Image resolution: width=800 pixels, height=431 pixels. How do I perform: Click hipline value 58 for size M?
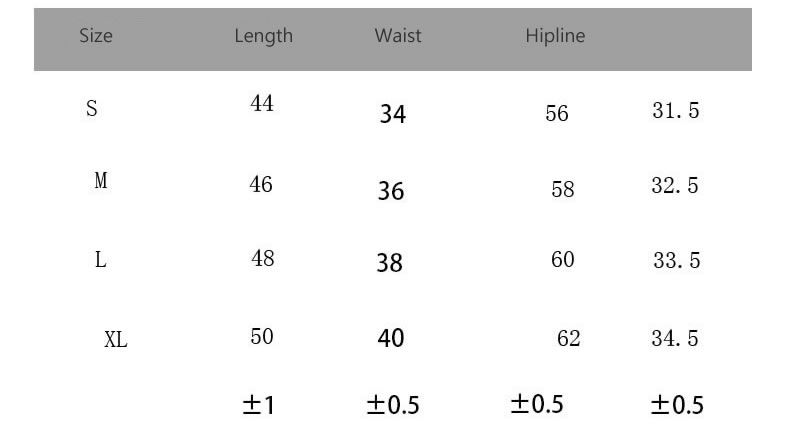coord(563,189)
